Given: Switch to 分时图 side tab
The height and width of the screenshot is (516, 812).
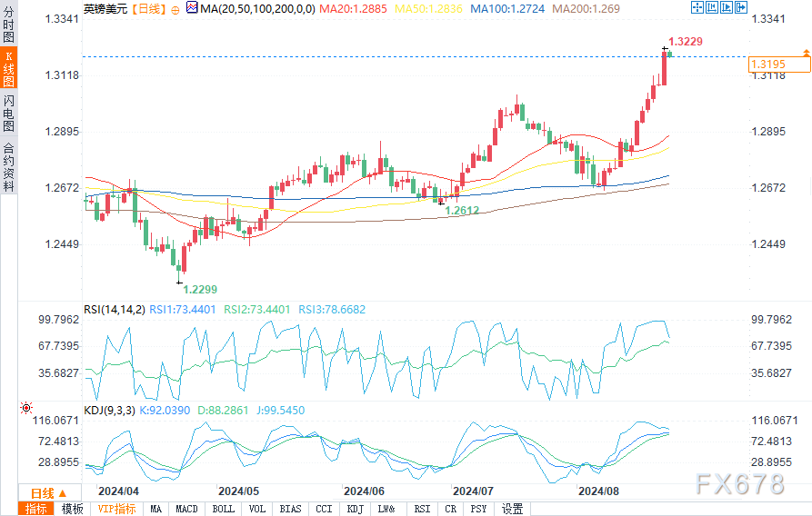Looking at the screenshot, I should pos(9,24).
